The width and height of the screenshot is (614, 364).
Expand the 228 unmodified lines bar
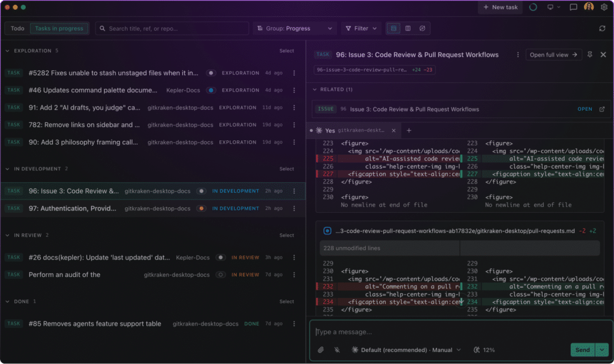click(460, 248)
